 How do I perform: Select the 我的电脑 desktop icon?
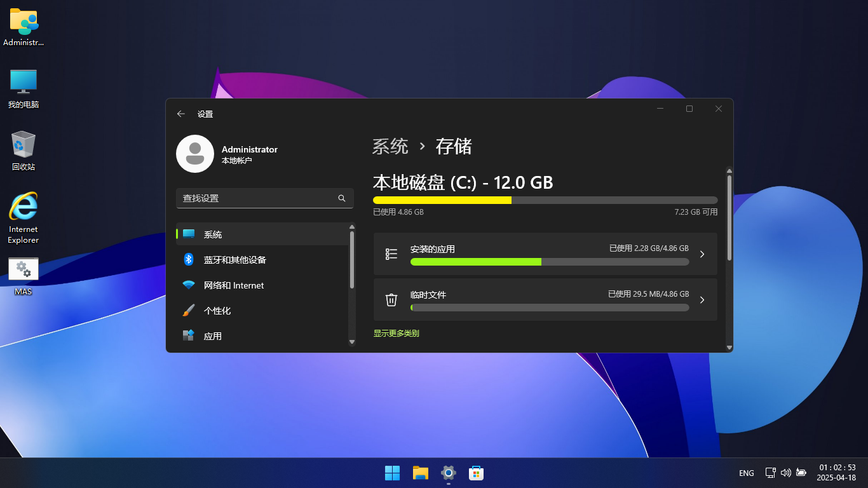[x=24, y=89]
